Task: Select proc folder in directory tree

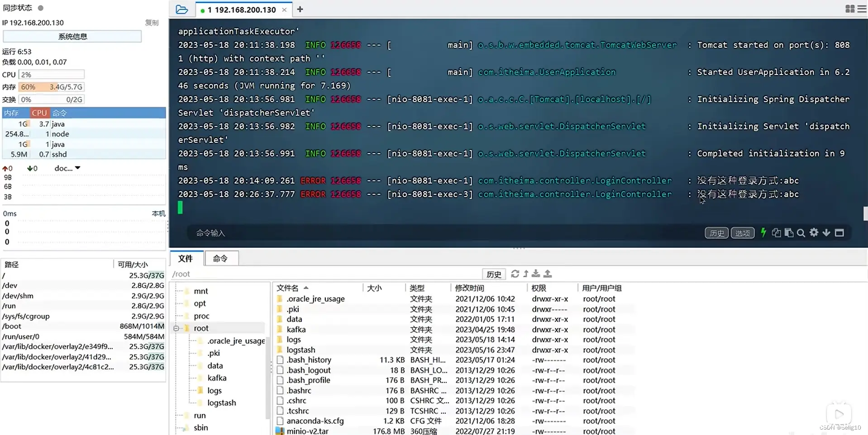Action: tap(201, 316)
